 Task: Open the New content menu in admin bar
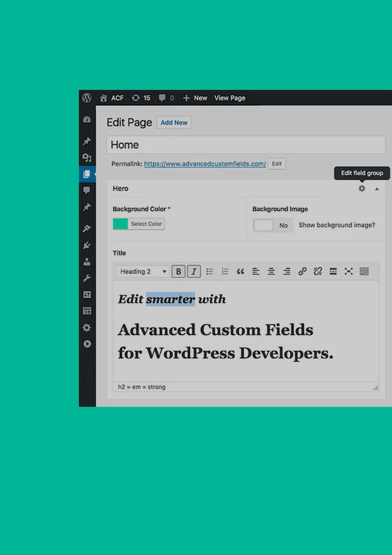(x=195, y=98)
